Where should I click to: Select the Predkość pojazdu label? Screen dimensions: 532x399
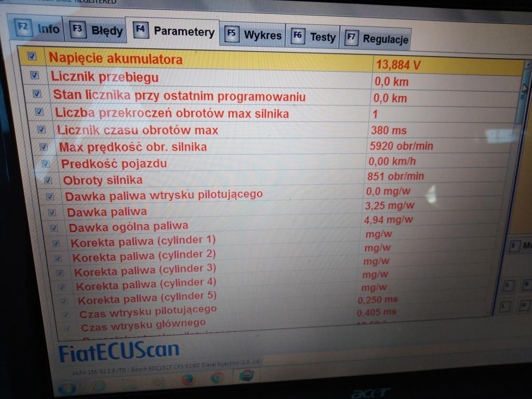click(114, 164)
